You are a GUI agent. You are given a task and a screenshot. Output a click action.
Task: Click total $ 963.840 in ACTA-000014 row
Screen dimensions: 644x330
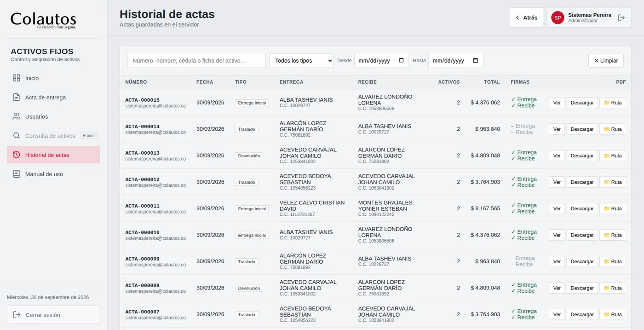click(x=488, y=129)
